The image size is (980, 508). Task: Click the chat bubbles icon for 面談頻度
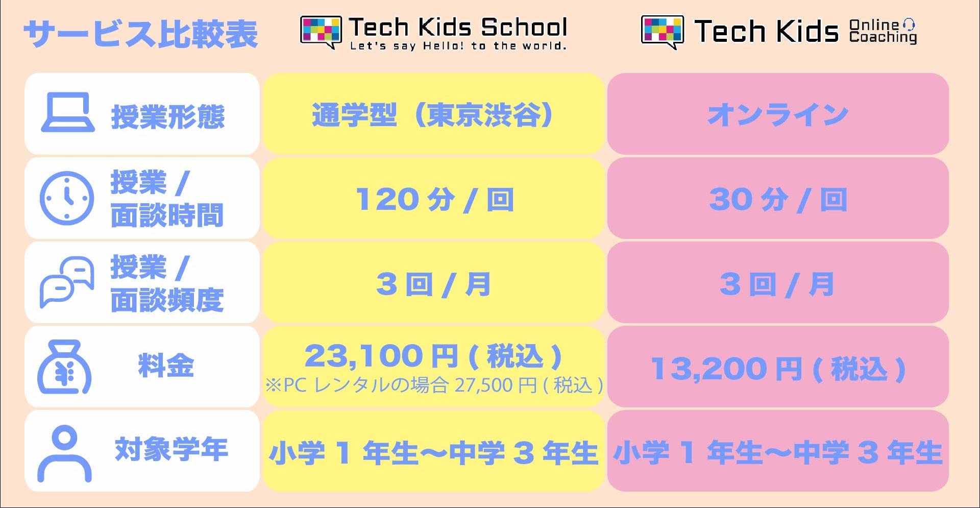[x=67, y=282]
